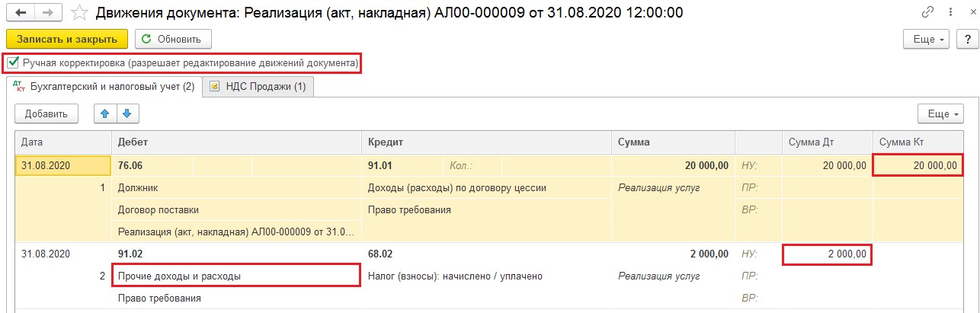Open the top Еще dropdown menu
This screenshot has width=980, height=313.
926,39
